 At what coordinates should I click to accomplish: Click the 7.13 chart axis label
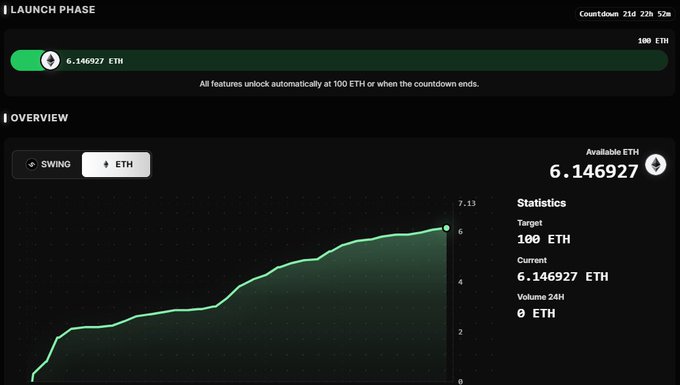pyautogui.click(x=467, y=203)
